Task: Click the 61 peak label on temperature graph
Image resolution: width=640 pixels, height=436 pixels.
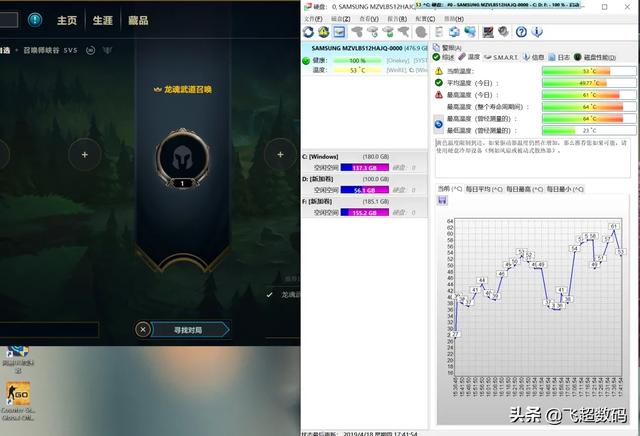Action: pos(613,226)
